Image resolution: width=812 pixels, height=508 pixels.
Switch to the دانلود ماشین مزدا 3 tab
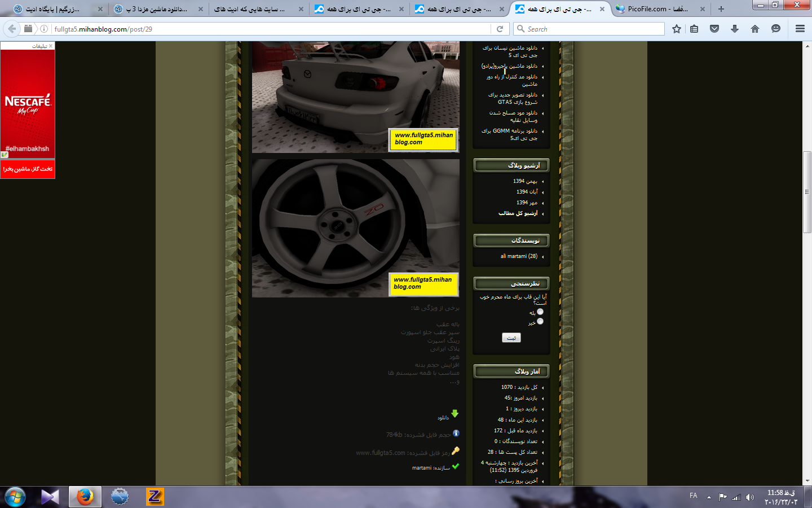[x=158, y=9]
